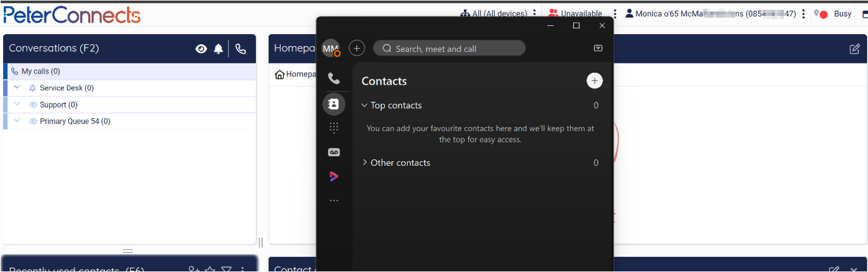Click the device connection icon in Webex header
The image size is (868, 272).
pos(598,48)
